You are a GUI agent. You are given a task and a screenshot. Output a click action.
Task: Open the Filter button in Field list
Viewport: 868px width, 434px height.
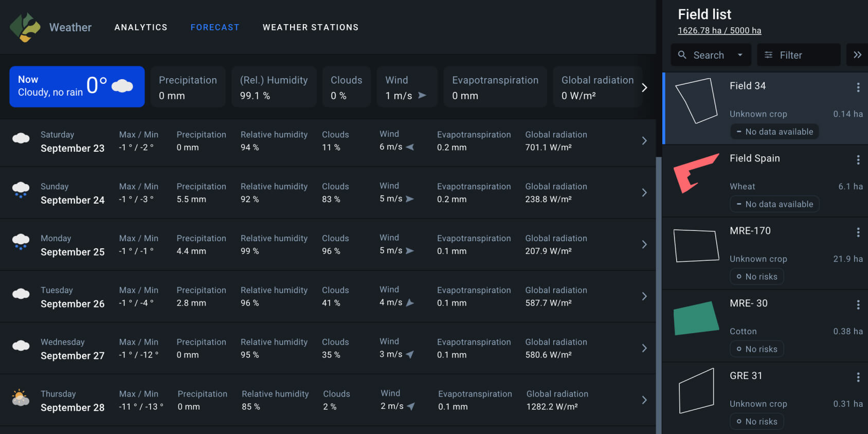click(x=798, y=55)
